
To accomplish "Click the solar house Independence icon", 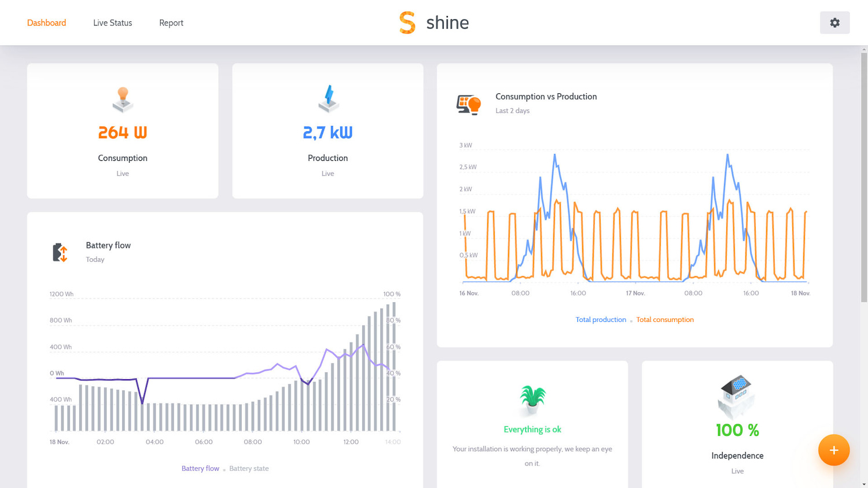I will click(x=737, y=395).
